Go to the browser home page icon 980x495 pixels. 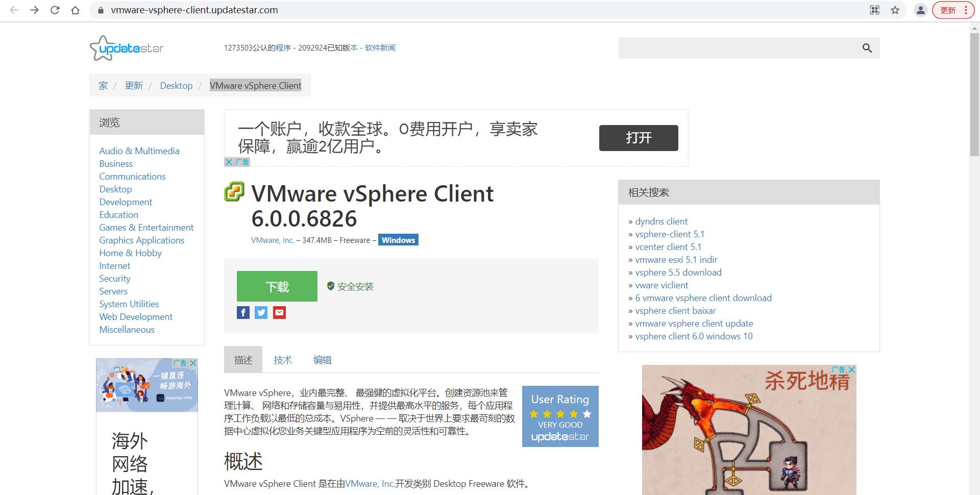tap(75, 10)
